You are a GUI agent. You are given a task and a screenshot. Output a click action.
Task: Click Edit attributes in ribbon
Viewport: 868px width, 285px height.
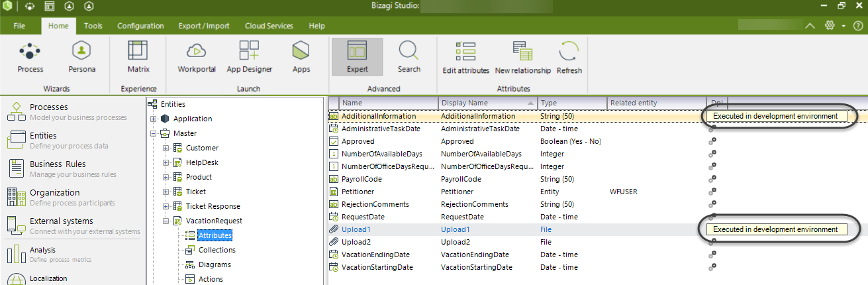tap(465, 57)
